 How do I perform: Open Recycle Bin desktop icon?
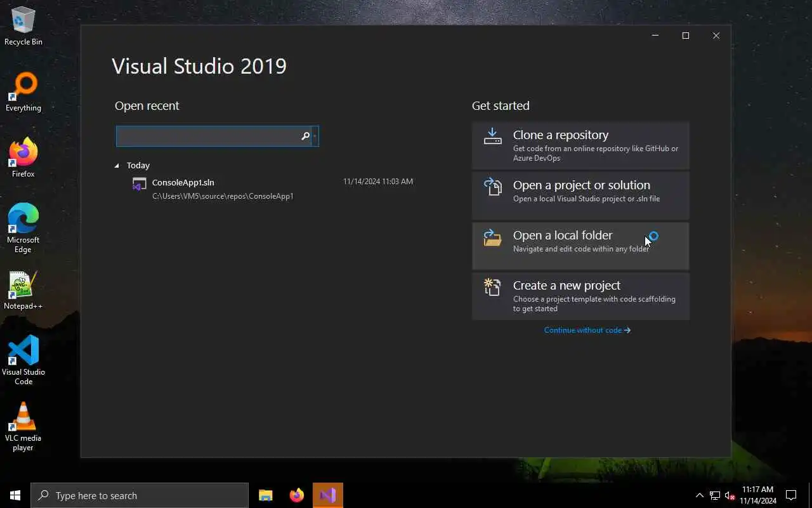point(23,26)
